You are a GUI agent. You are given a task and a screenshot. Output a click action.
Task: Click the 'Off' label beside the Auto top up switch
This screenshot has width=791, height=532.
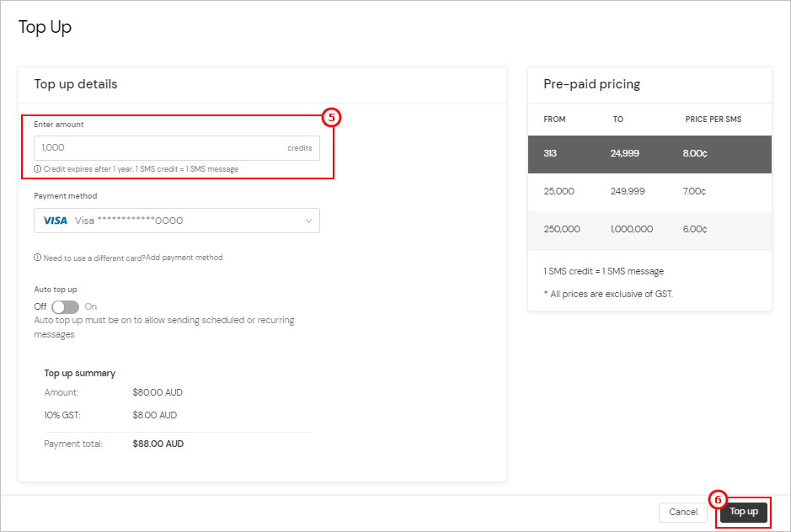(x=40, y=306)
